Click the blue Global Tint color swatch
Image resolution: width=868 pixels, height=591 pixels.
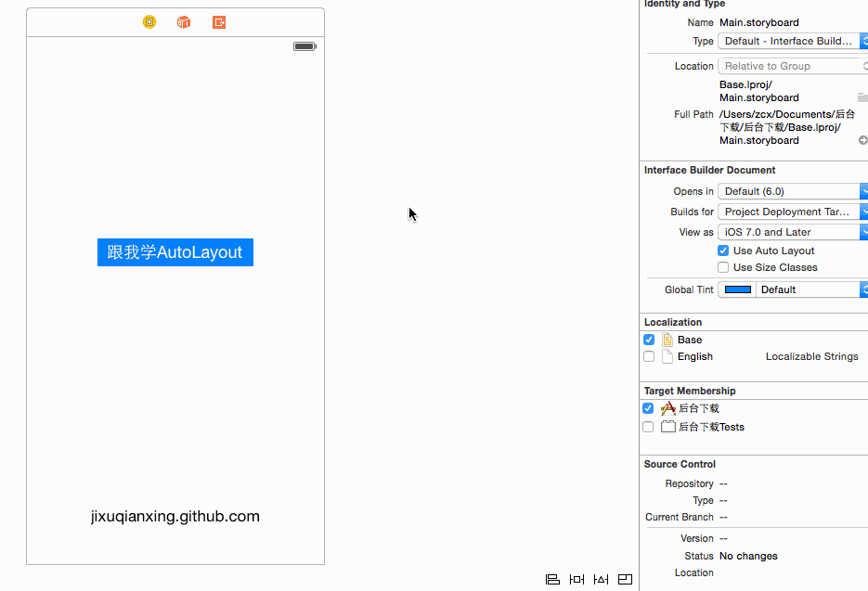[x=738, y=289]
